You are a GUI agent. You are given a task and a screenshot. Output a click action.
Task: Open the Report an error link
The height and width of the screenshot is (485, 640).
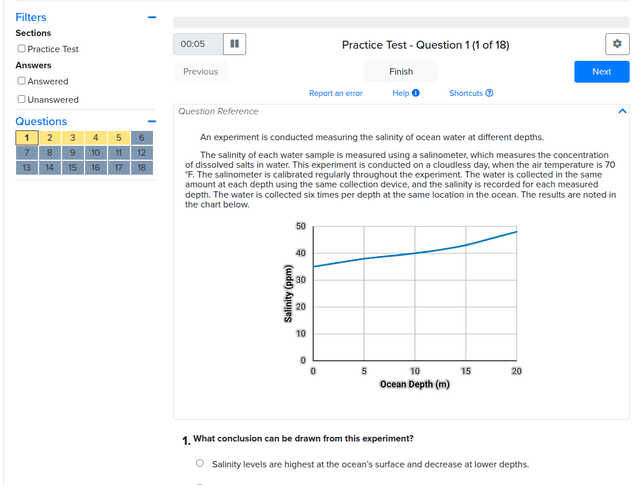click(336, 93)
